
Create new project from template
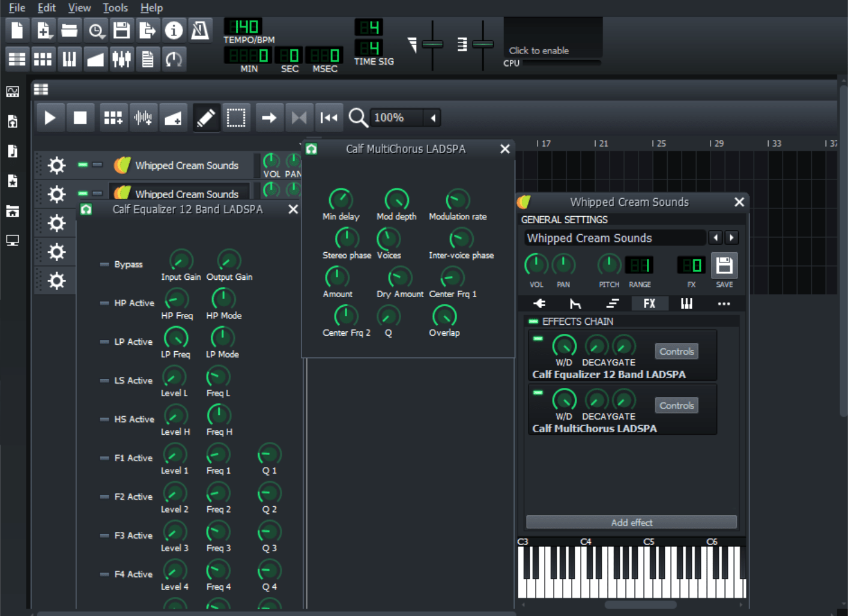point(43,30)
